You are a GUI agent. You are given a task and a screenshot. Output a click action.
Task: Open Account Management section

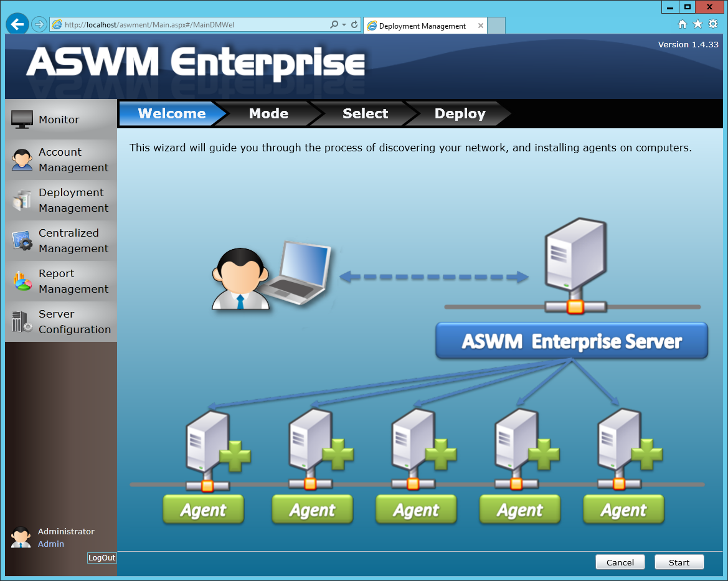pos(61,160)
